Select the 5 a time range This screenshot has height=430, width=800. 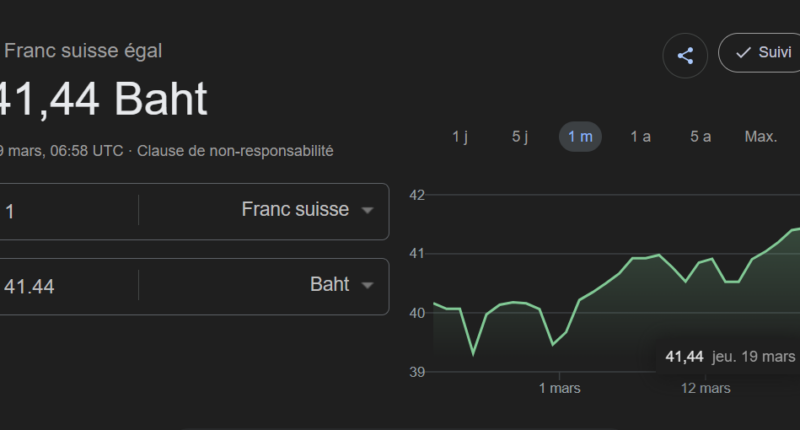pyautogui.click(x=701, y=137)
